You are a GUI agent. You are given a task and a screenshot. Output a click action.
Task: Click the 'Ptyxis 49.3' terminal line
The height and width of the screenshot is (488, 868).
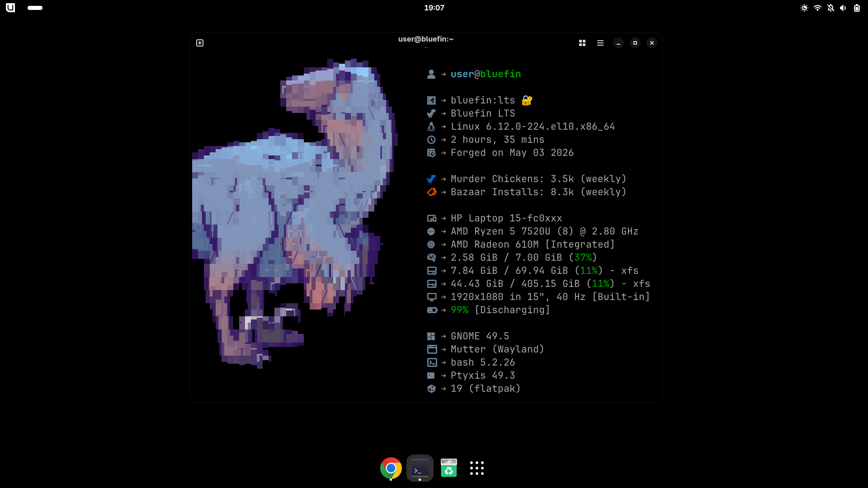(x=483, y=375)
